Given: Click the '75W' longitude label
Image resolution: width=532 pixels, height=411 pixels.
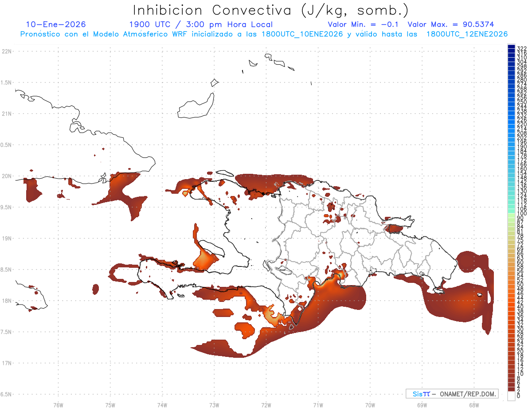Looking at the screenshot, I should [x=110, y=405].
